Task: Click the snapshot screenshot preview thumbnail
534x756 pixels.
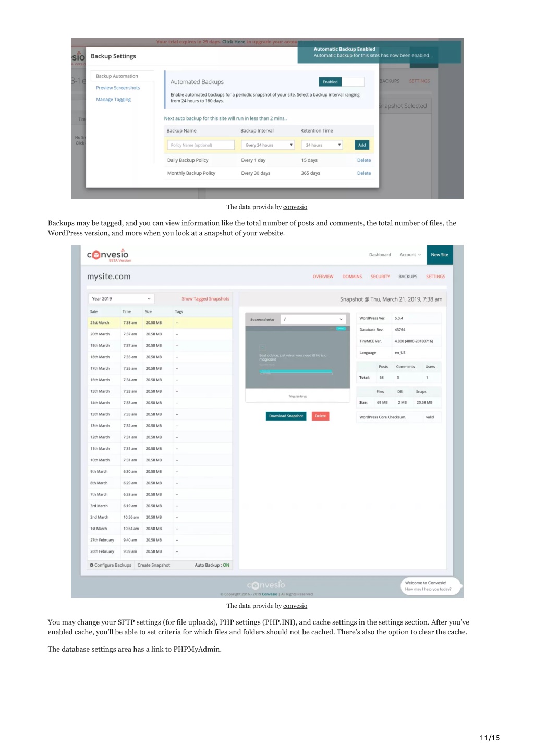Action: (297, 357)
